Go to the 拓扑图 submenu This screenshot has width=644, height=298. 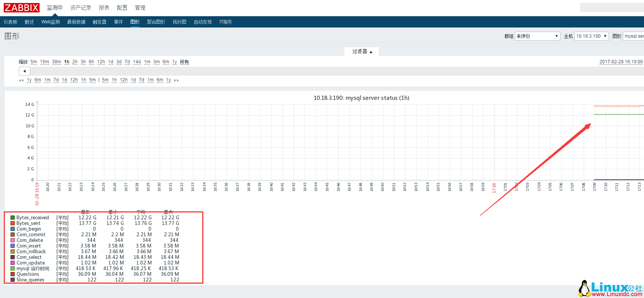click(x=180, y=22)
